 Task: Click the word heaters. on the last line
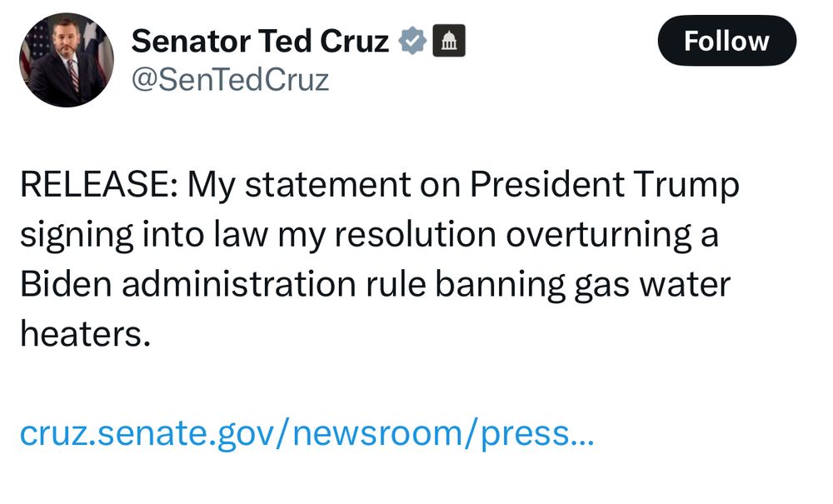pyautogui.click(x=86, y=333)
